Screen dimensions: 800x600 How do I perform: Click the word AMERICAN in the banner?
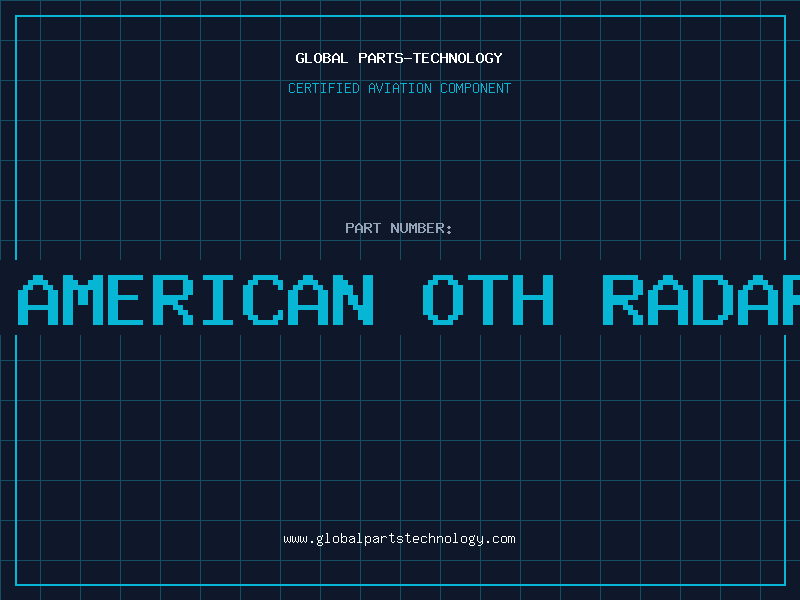pos(198,300)
